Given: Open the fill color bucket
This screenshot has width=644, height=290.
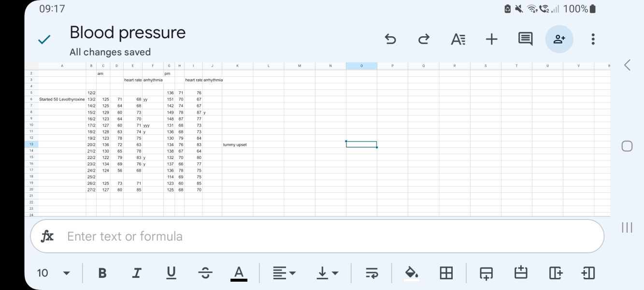Looking at the screenshot, I should (x=412, y=273).
